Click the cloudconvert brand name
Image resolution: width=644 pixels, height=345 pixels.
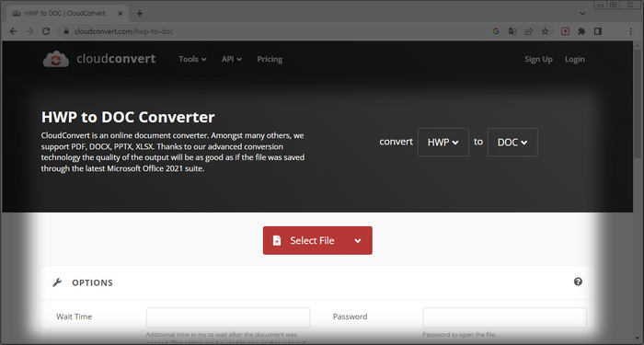tap(116, 59)
